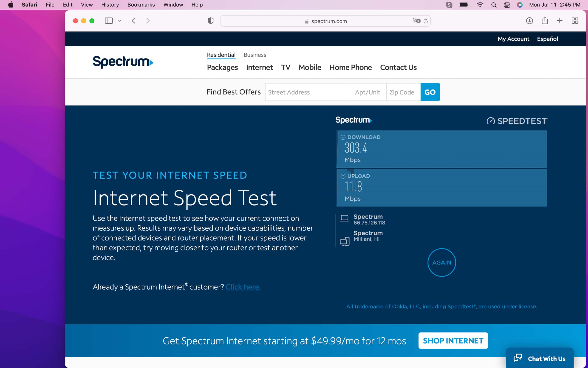Click the GO button
Image resolution: width=588 pixels, height=368 pixels.
(430, 92)
